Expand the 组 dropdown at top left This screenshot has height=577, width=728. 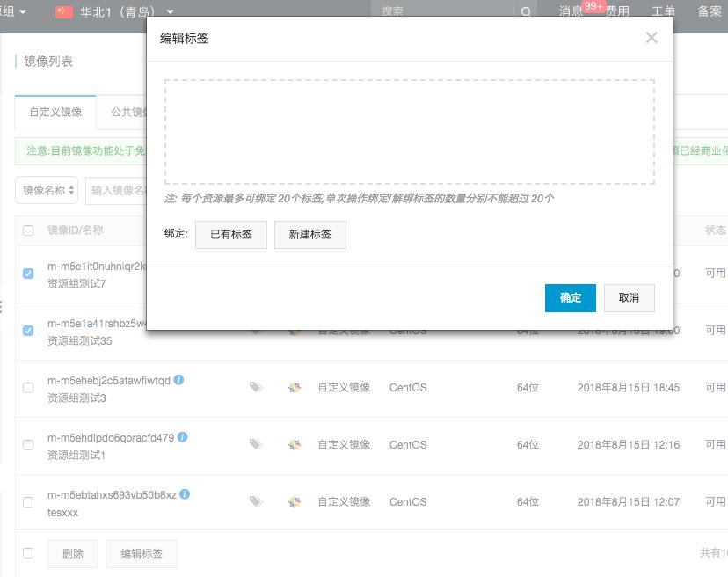point(12,11)
